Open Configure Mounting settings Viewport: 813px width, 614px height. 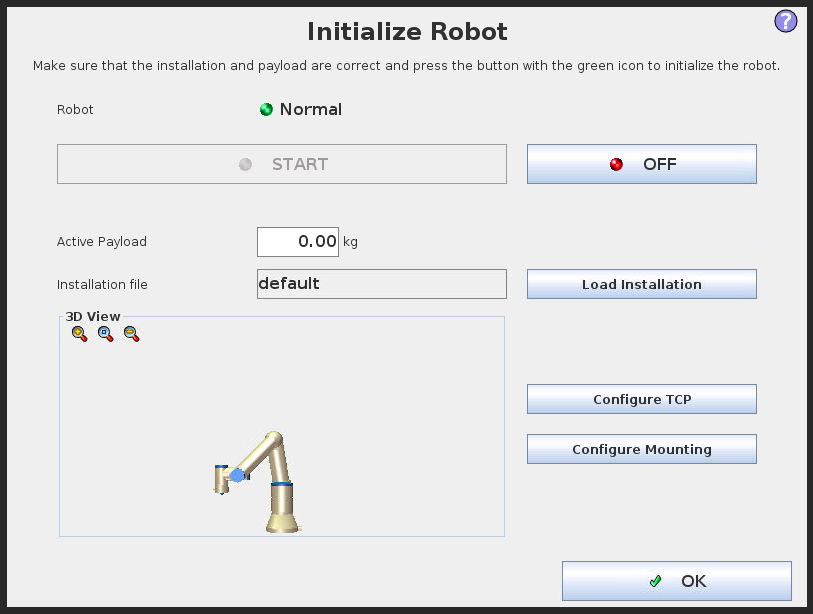point(641,449)
